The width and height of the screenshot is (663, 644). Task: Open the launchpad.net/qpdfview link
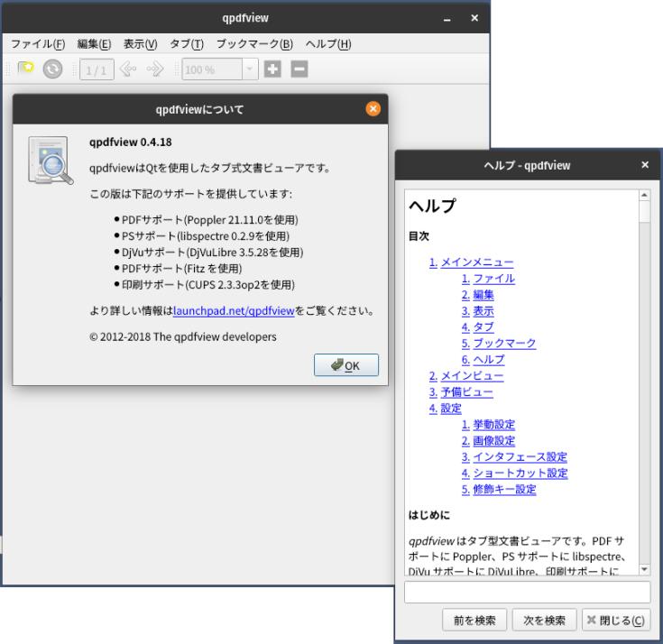coord(234,311)
